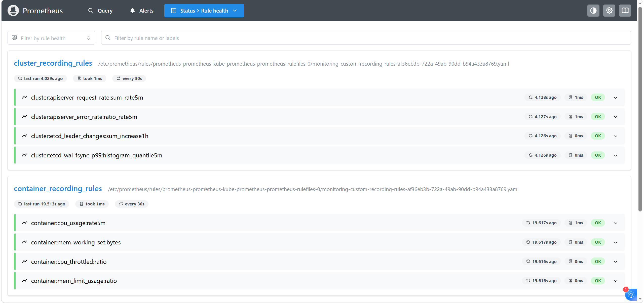Viewport: 644px width, 303px height.
Task: Expand container:cpu_throttled:ratio rule details
Action: coord(616,262)
